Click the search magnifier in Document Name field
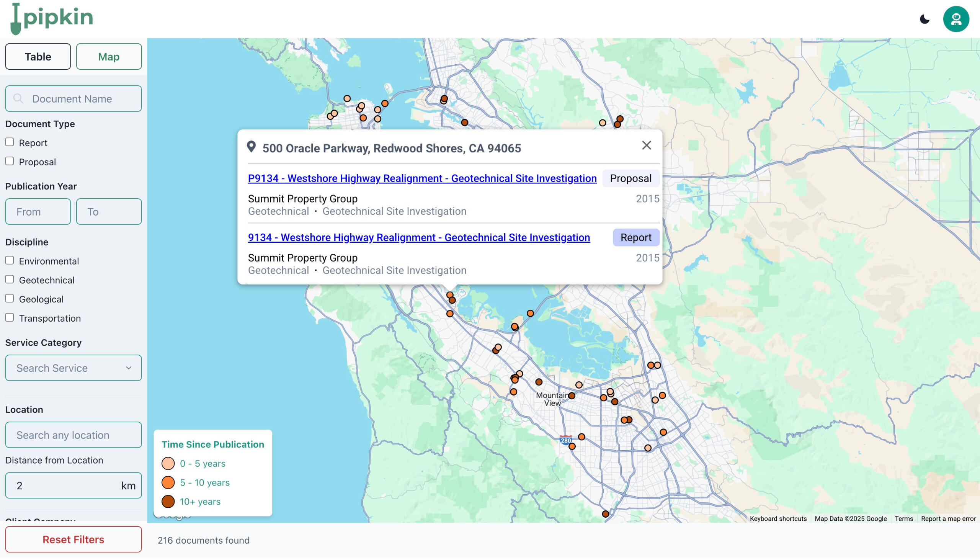The height and width of the screenshot is (559, 980). coord(18,99)
